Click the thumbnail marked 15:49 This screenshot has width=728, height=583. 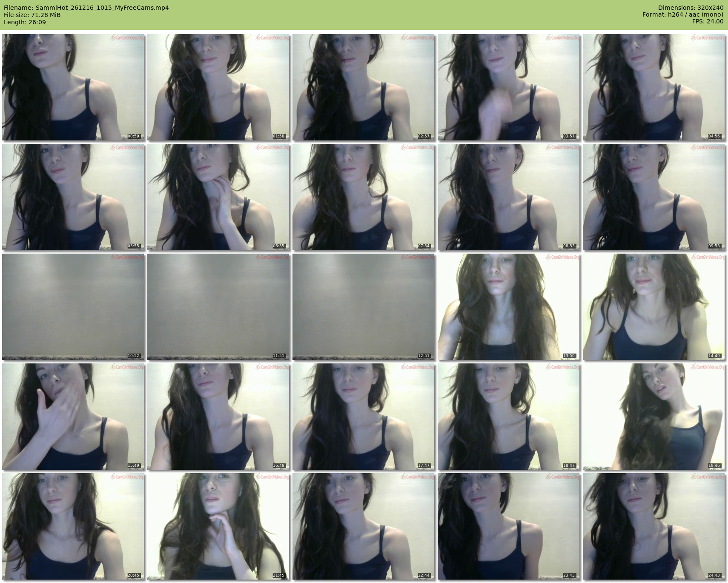[x=73, y=417]
